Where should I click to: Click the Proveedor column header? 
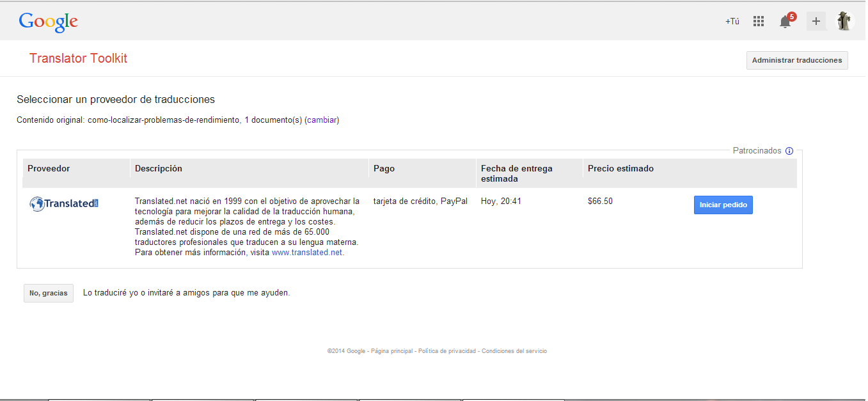tap(49, 169)
